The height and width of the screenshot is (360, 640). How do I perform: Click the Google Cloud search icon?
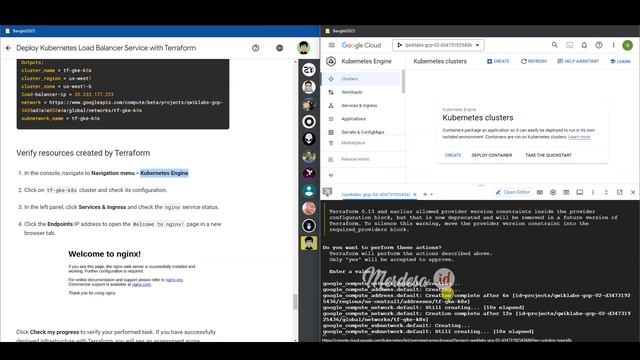(x=555, y=45)
